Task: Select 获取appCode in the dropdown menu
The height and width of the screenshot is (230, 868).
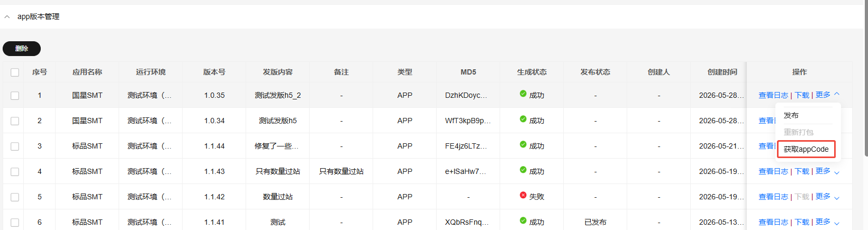Action: (x=806, y=149)
